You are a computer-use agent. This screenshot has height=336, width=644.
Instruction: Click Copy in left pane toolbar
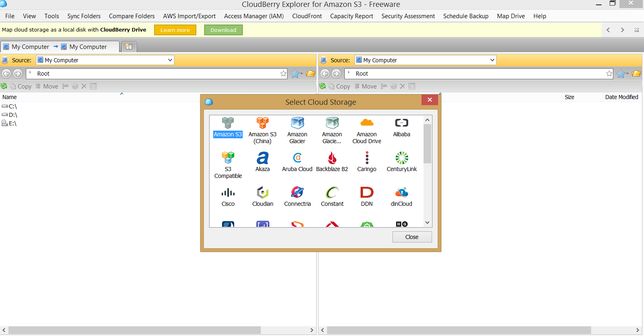point(21,86)
